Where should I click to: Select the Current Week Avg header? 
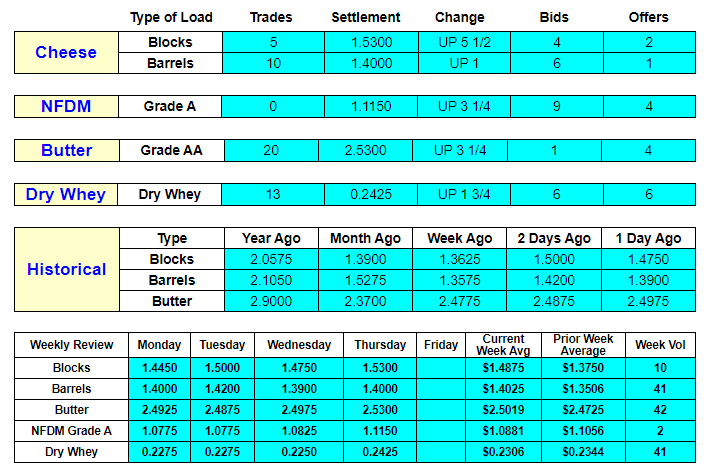pyautogui.click(x=503, y=345)
